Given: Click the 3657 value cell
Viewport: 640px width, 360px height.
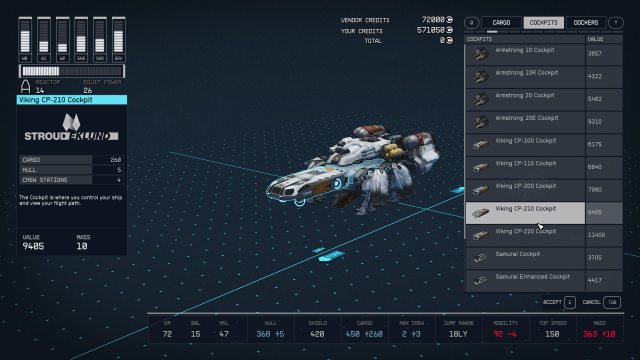Looking at the screenshot, I should tap(604, 54).
